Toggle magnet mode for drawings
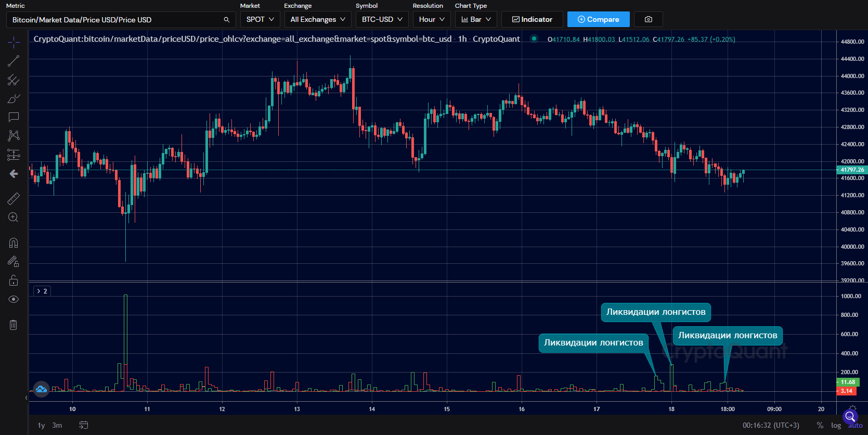The height and width of the screenshot is (435, 868). (x=14, y=243)
